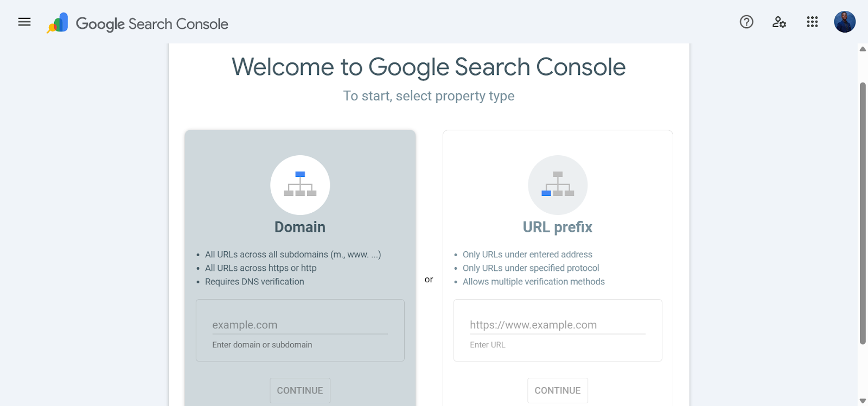
Task: Select the Domain heading text
Action: coord(300,227)
